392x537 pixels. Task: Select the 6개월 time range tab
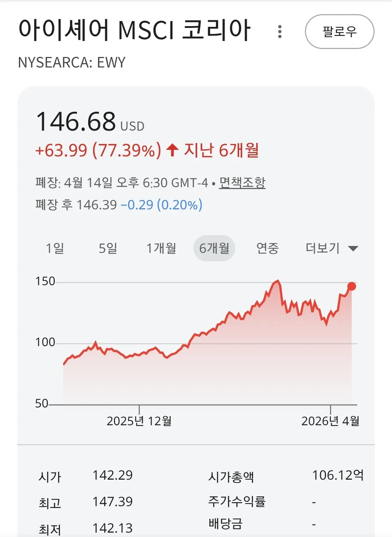pos(214,248)
